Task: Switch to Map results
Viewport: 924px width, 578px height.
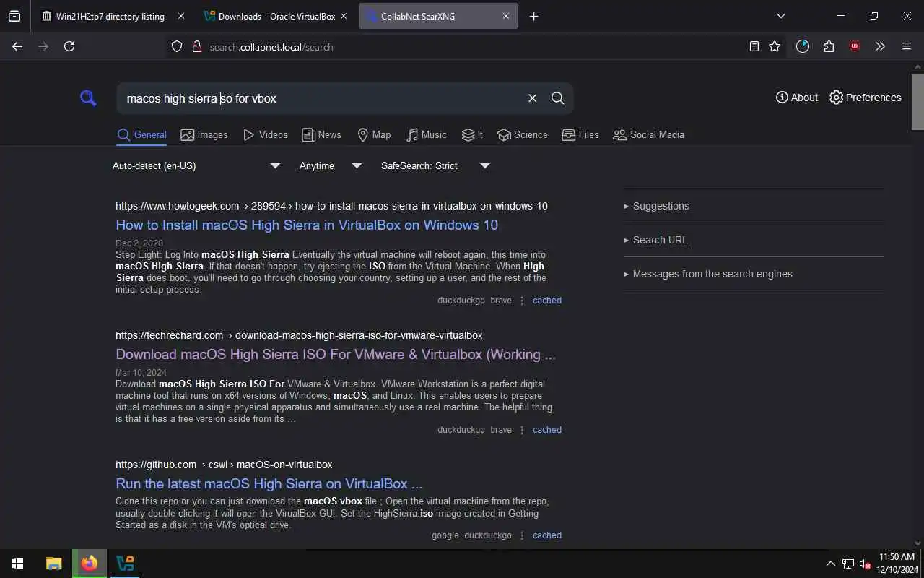Action: pos(375,134)
